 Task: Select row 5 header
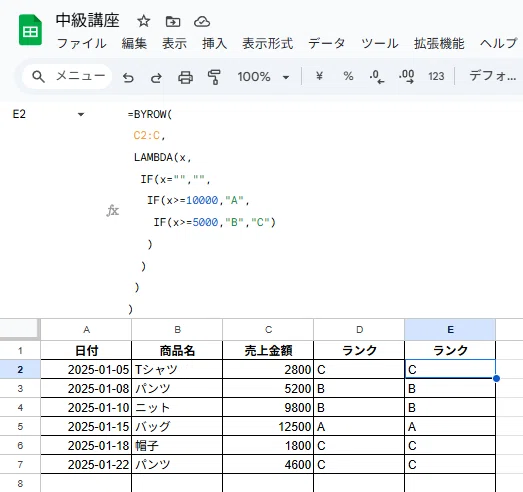(x=20, y=426)
